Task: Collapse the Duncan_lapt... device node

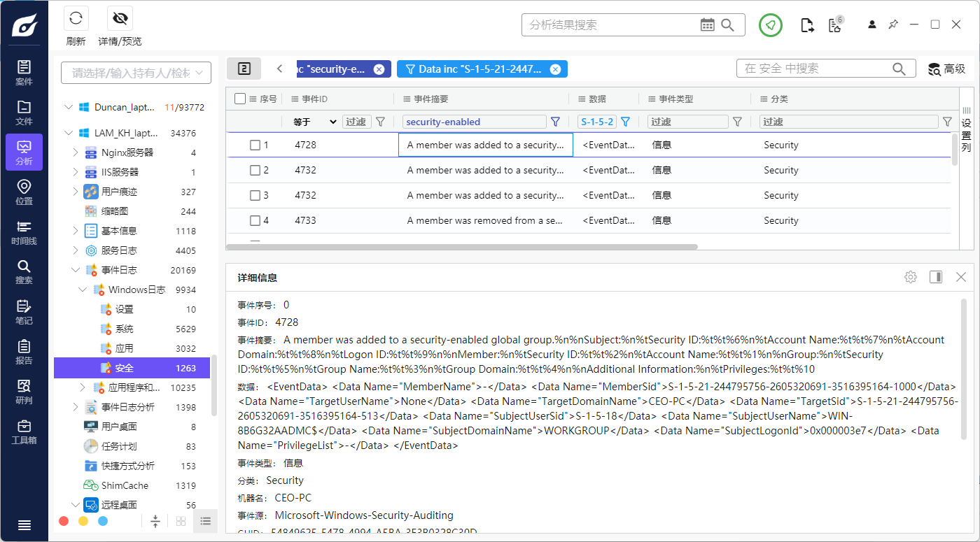Action: (68, 107)
